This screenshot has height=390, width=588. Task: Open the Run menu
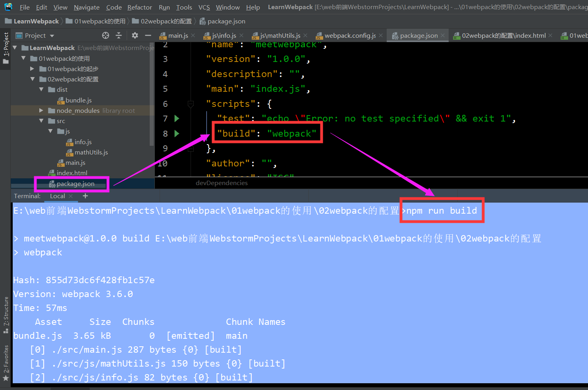coord(164,7)
